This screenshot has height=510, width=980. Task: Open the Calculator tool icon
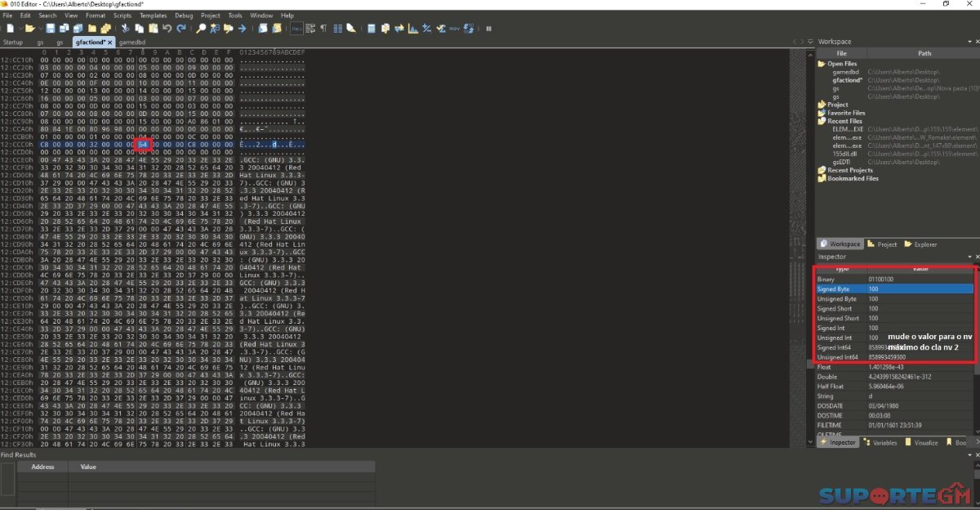tap(372, 28)
